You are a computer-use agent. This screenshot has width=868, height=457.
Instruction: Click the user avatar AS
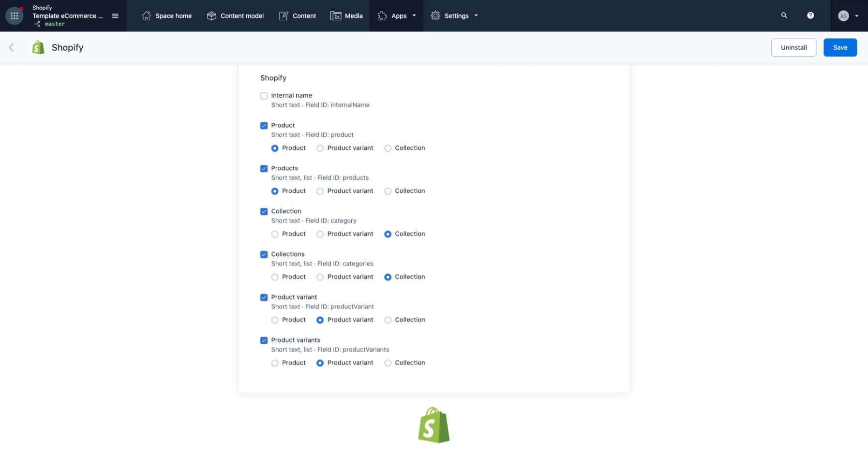(843, 16)
